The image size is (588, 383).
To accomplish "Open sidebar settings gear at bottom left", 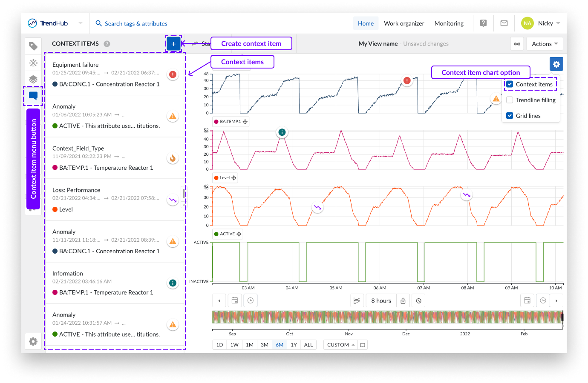I will click(x=33, y=341).
